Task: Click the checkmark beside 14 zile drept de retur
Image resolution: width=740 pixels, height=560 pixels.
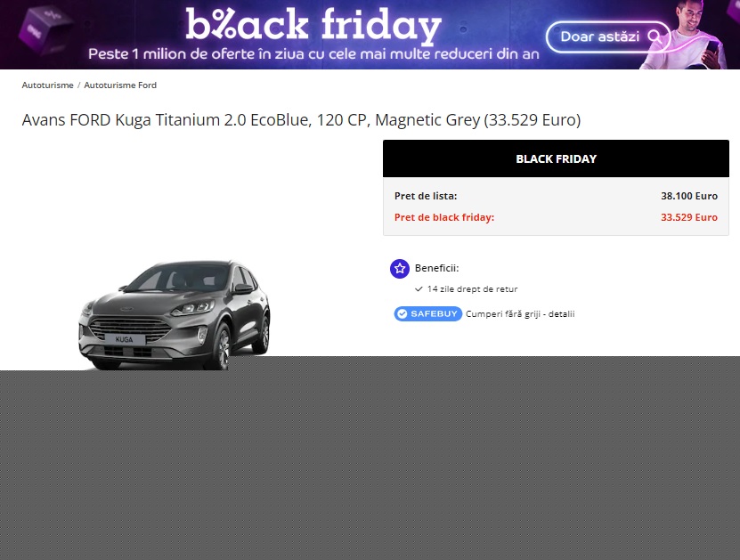Action: 419,289
